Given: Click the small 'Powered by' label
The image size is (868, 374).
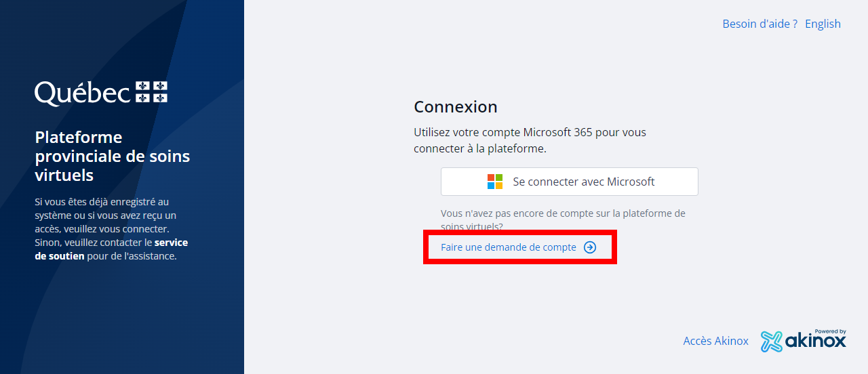Looking at the screenshot, I should 831,331.
